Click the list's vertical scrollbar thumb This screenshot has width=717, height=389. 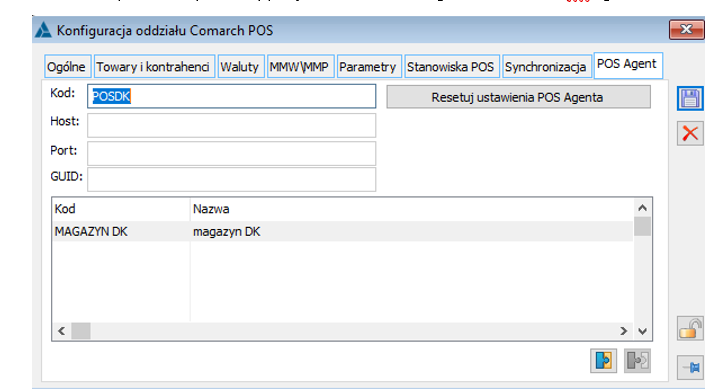(x=642, y=227)
